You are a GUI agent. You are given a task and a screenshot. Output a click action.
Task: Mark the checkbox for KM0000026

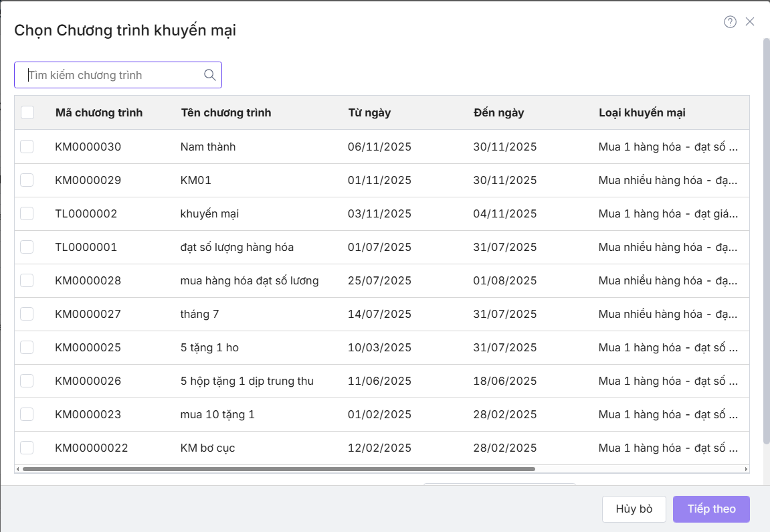click(x=27, y=381)
